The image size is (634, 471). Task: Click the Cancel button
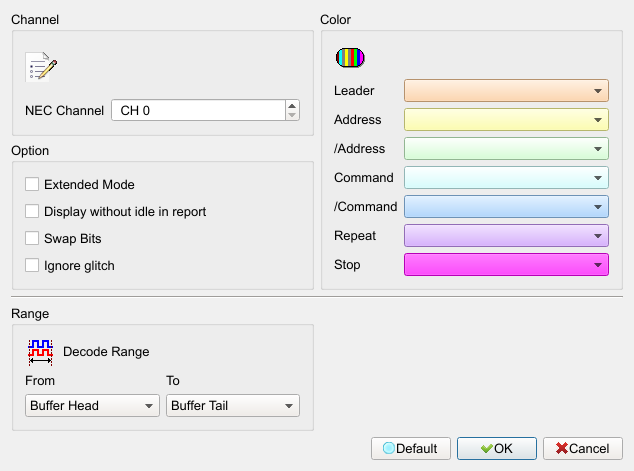pos(583,448)
